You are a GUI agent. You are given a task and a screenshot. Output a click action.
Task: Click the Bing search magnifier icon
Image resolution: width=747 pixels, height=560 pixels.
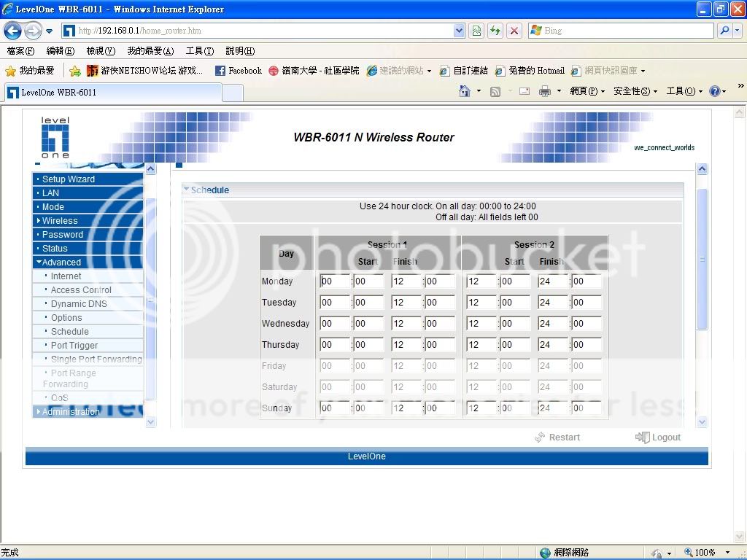724,31
